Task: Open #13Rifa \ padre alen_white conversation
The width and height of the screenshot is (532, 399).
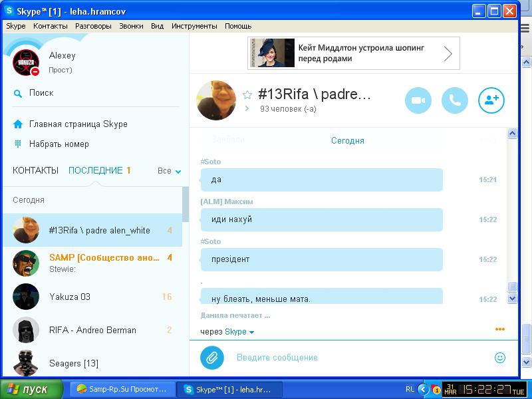Action: tap(92, 230)
